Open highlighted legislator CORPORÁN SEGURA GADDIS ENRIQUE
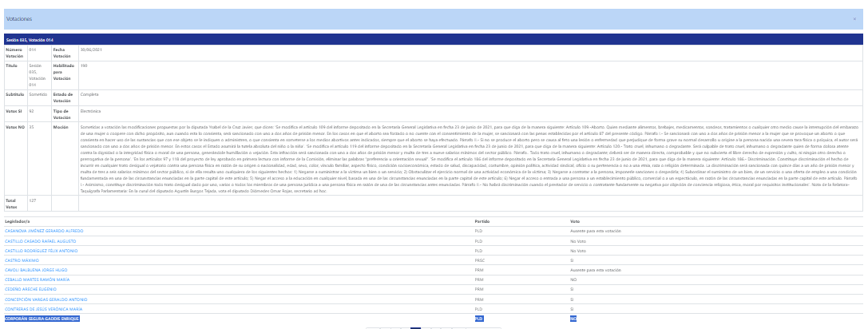 pyautogui.click(x=42, y=319)
